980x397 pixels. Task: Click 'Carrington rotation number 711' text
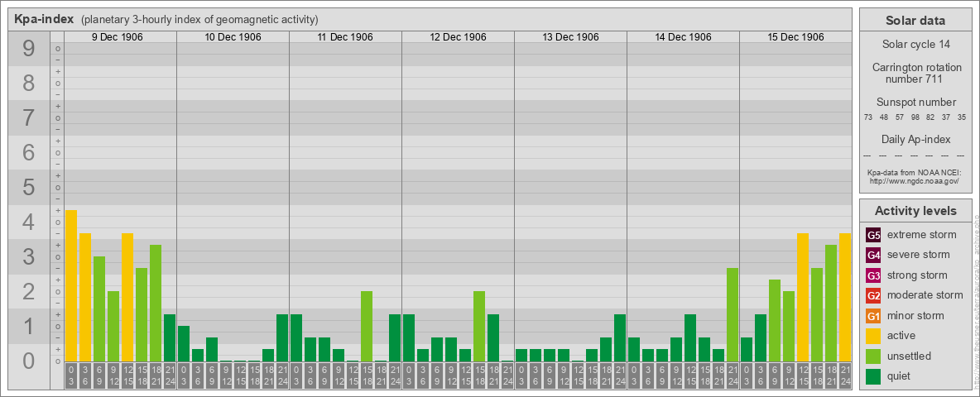pyautogui.click(x=915, y=73)
